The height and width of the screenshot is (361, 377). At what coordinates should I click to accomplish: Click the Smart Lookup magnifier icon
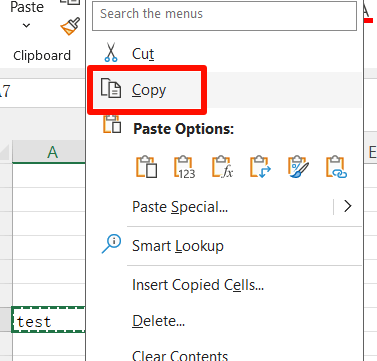coord(111,244)
